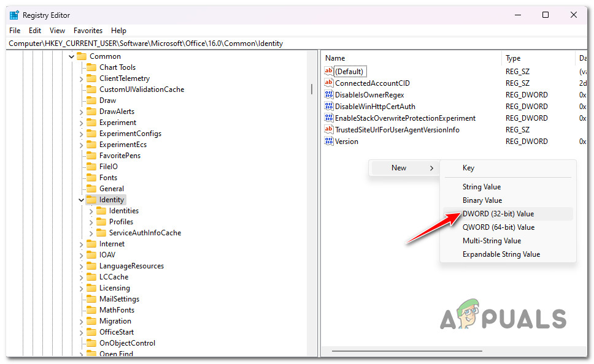Click the TrustedSiteUrlForUserAgentVersionInfo string icon
The height and width of the screenshot is (364, 594).
coord(328,129)
